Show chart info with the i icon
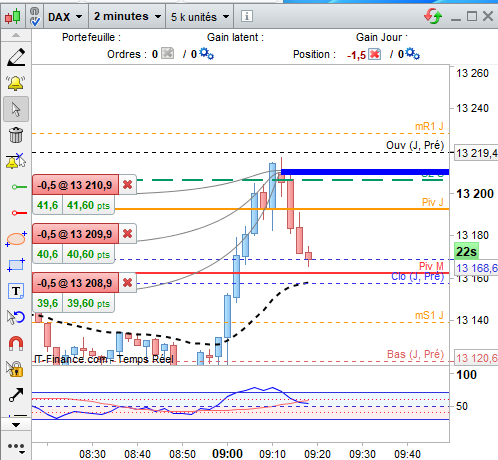The height and width of the screenshot is (460, 498). tap(247, 16)
